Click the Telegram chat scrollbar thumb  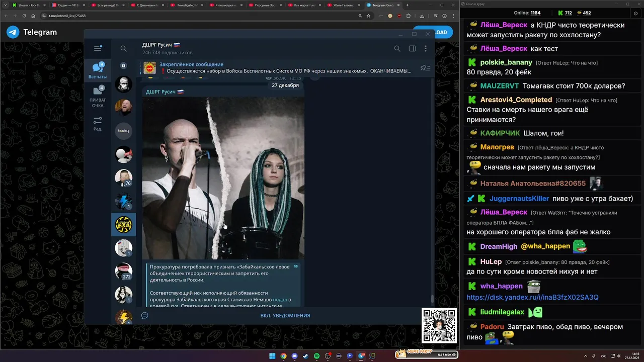pos(432,299)
